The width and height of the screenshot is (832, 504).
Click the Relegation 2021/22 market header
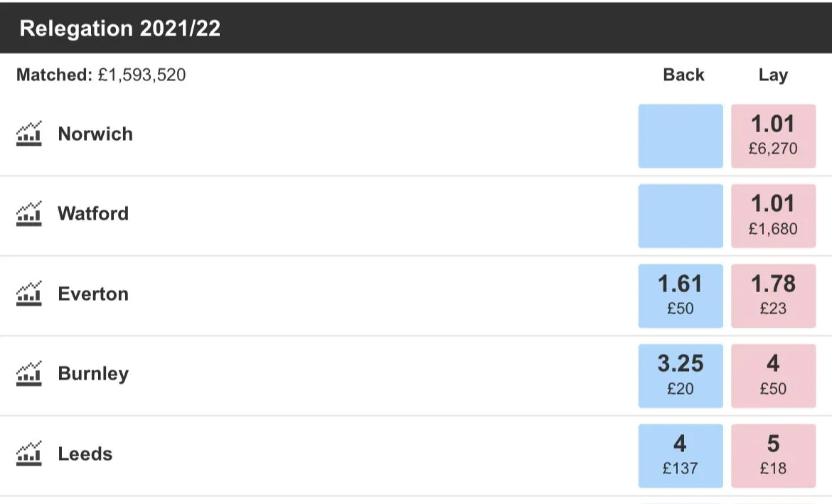(120, 28)
